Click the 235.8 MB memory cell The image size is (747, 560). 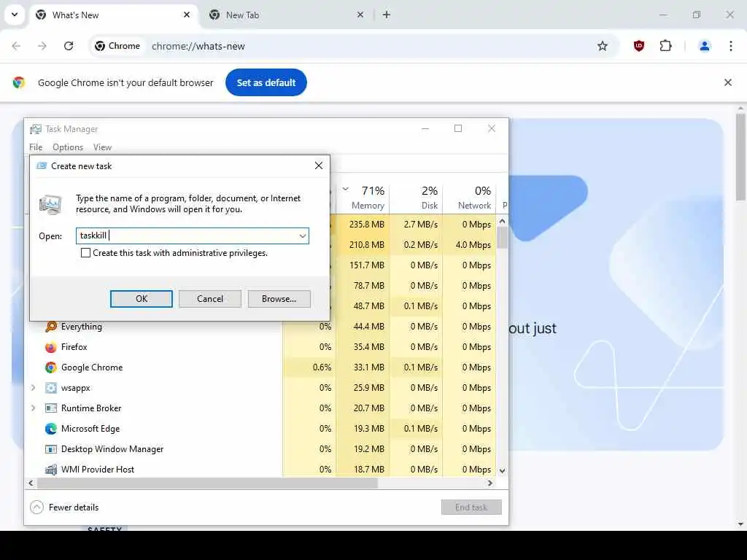[363, 225]
